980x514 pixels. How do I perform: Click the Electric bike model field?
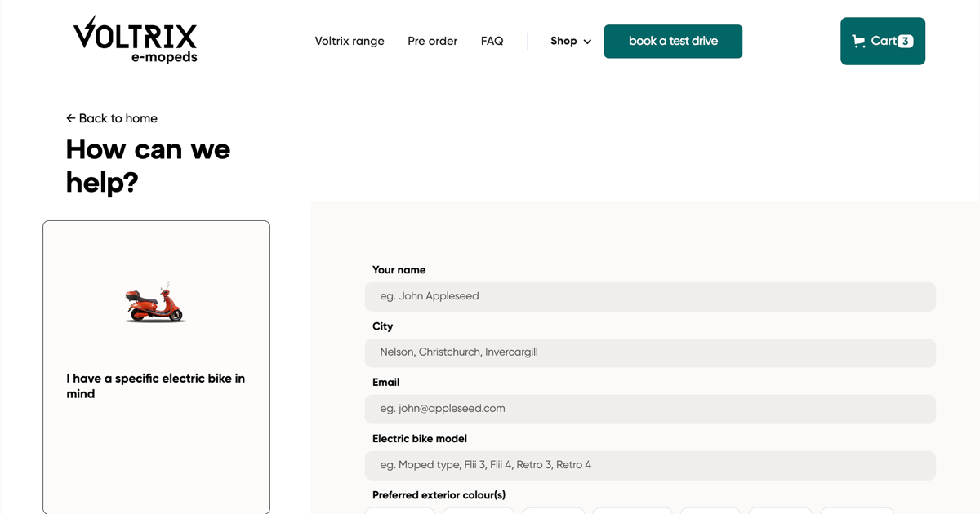pyautogui.click(x=650, y=465)
